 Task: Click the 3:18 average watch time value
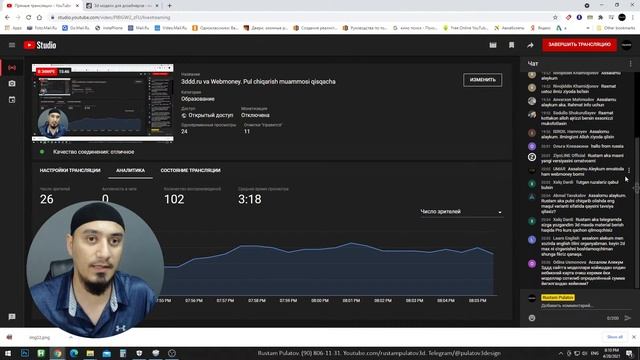pos(250,199)
